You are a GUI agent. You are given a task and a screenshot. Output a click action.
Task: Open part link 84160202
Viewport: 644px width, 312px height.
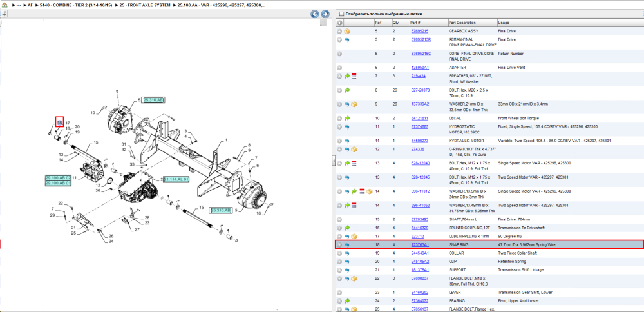[x=420, y=293]
